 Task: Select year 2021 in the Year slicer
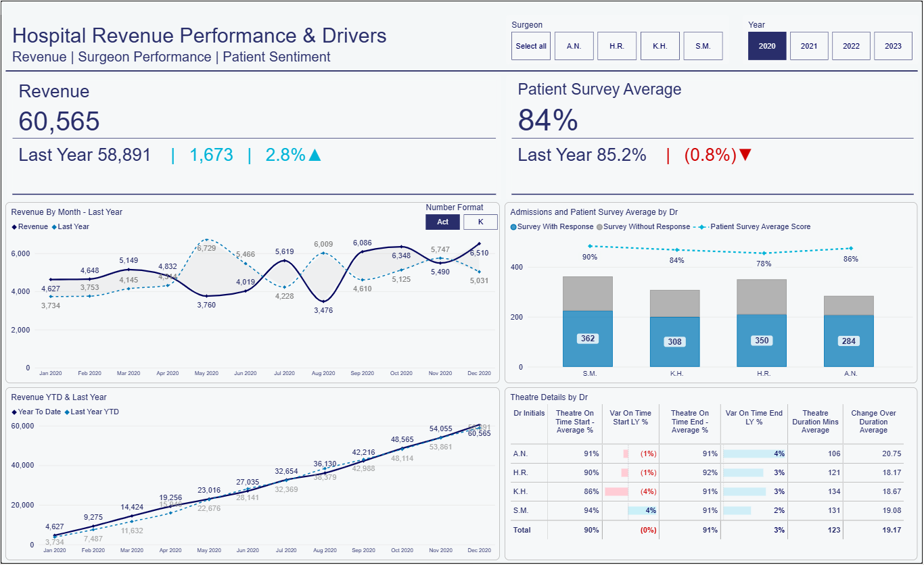[809, 46]
